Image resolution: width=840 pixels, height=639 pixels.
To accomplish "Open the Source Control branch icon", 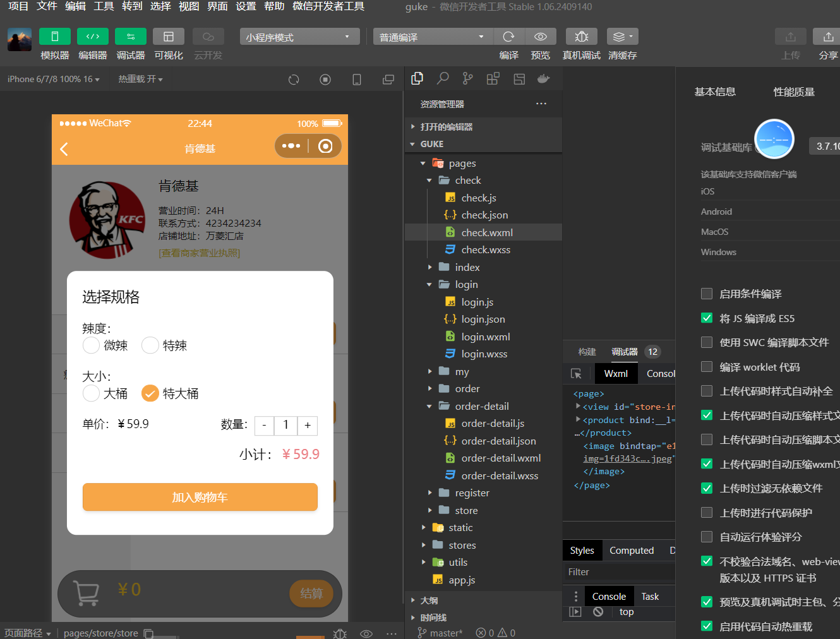I will pos(467,78).
